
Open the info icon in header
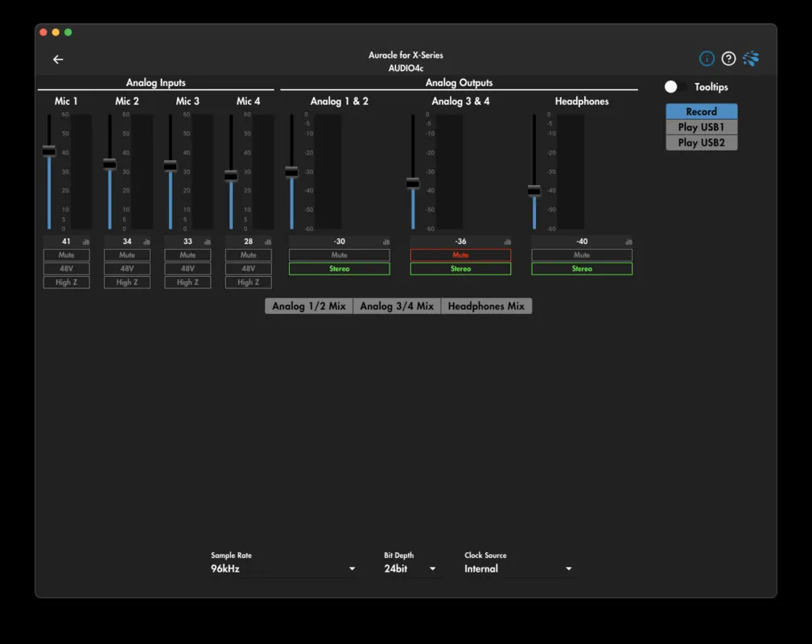tap(707, 59)
